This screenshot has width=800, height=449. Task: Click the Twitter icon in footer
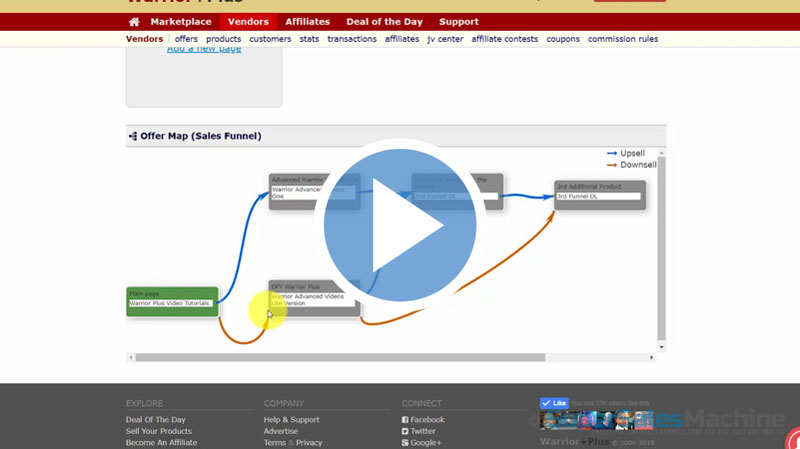pyautogui.click(x=405, y=431)
